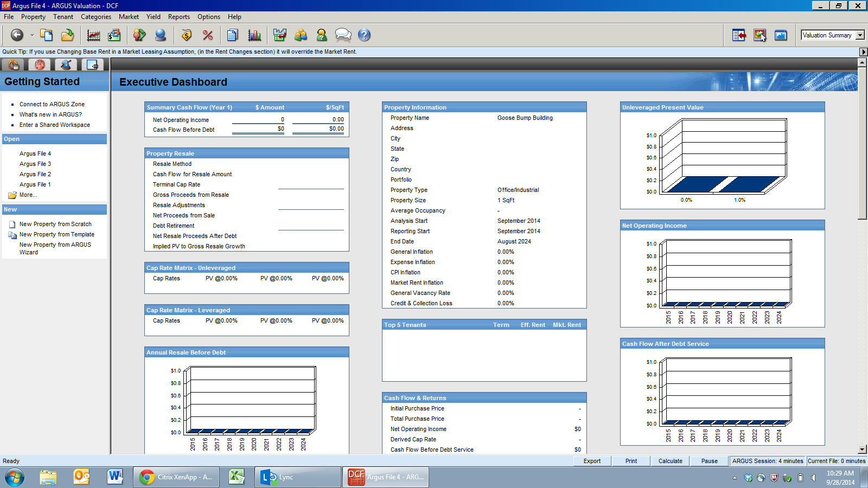Open Excel from the Windows taskbar
Screen dimensions: 868x488
coord(236,477)
